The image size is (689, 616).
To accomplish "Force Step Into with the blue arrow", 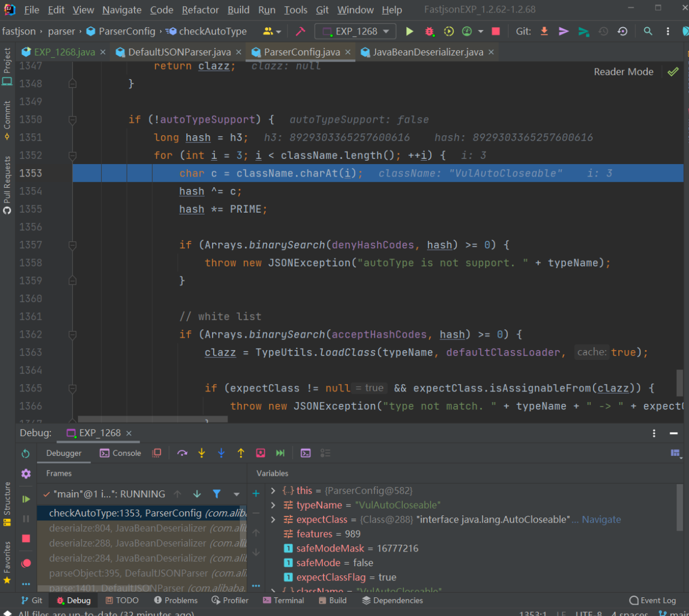I will 221,453.
